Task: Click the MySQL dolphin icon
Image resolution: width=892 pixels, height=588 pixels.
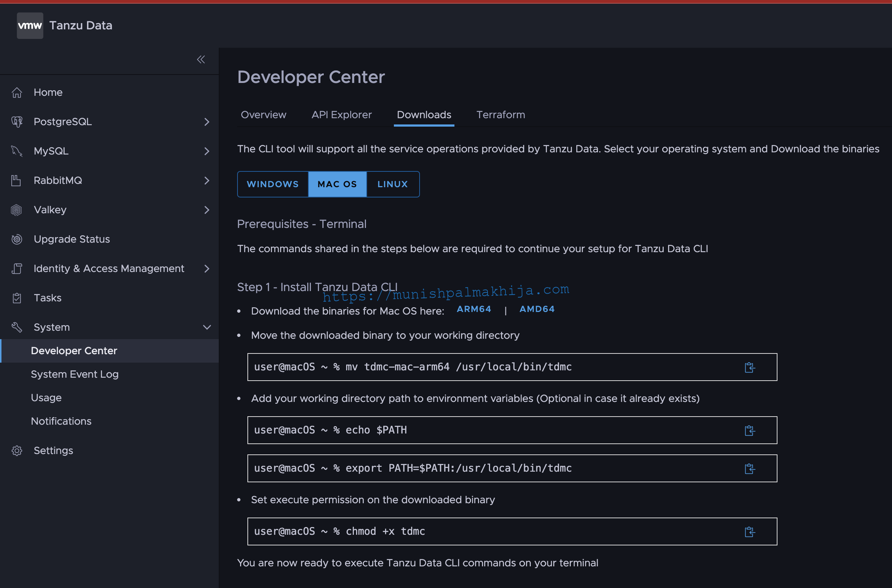Action: 17,151
